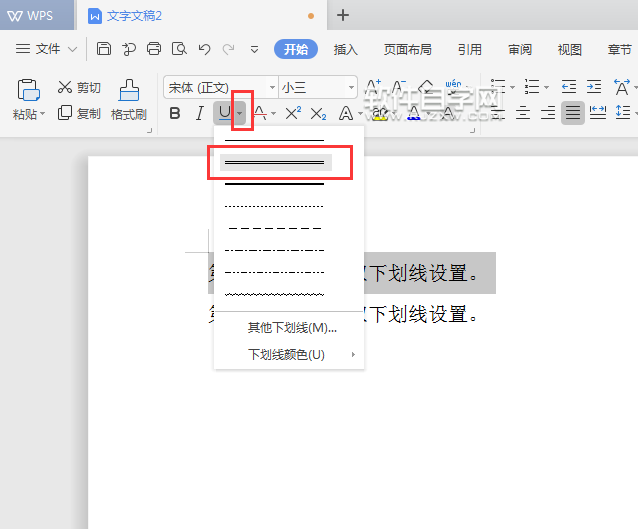Click the strikethrough A icon
Viewport: 638px width, 529px height.
point(260,113)
